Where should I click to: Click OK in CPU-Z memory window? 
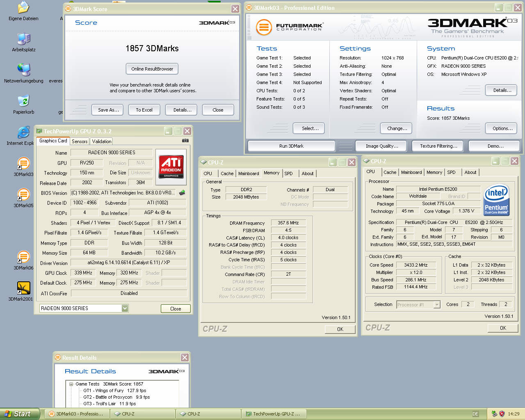[340, 329]
